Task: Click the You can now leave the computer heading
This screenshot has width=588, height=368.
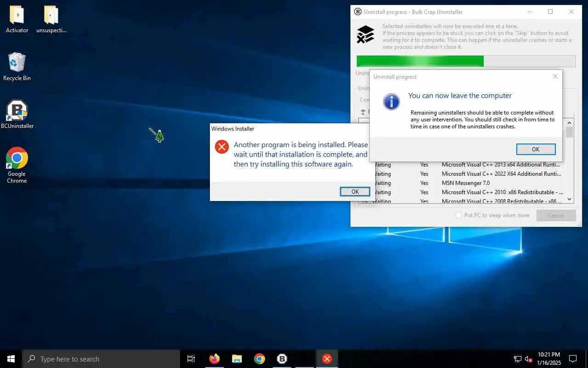Action: tap(460, 96)
